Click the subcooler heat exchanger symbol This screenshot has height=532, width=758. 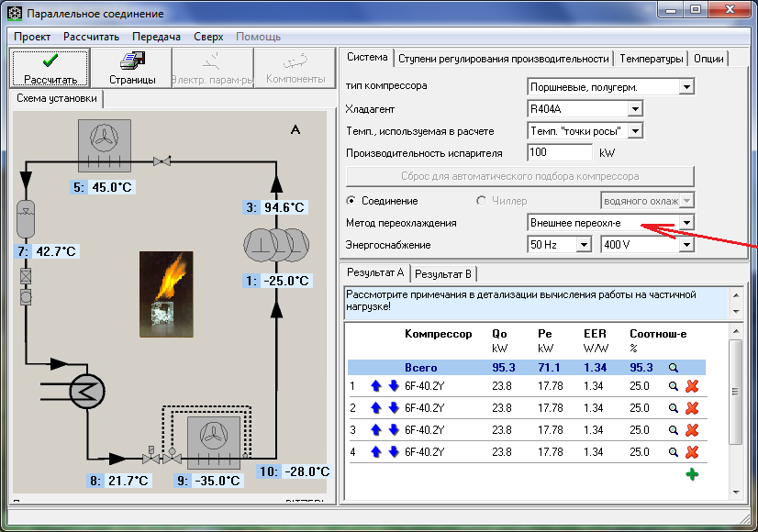pyautogui.click(x=87, y=391)
